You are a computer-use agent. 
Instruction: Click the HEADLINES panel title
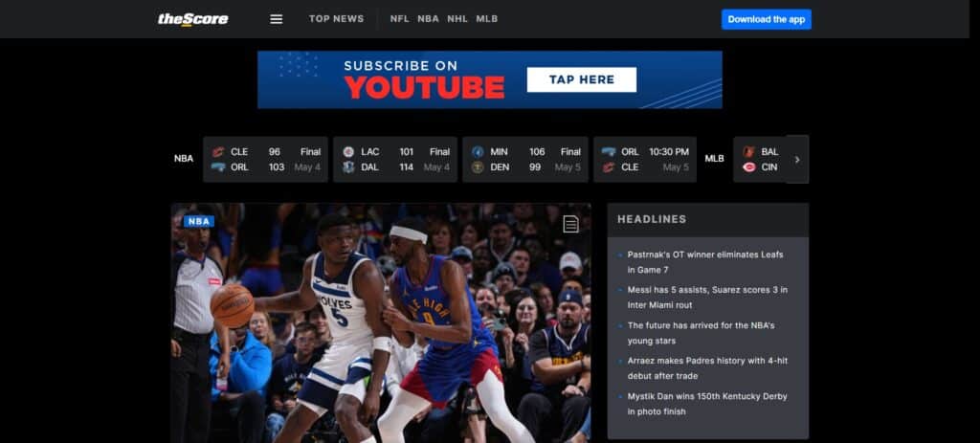pyautogui.click(x=652, y=219)
